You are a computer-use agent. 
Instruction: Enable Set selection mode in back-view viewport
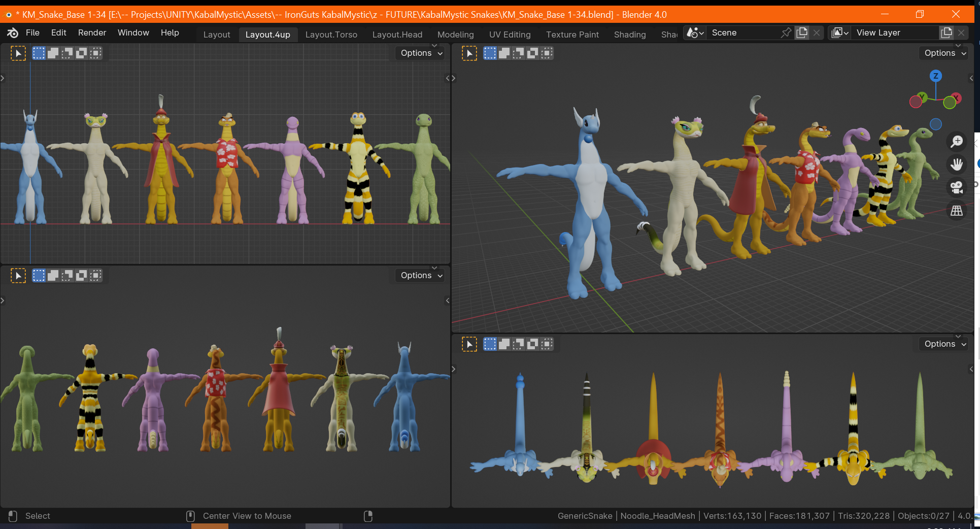tap(39, 276)
